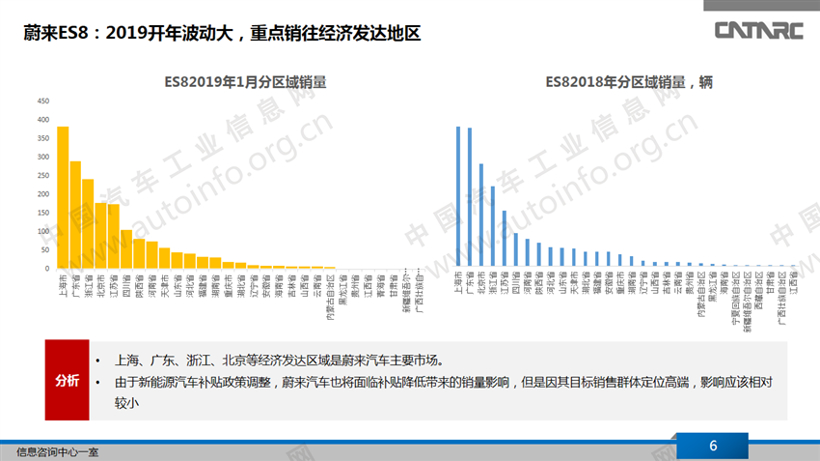
Task: Click axis label '黑龙江省' under 2019 chart
Action: click(x=344, y=289)
